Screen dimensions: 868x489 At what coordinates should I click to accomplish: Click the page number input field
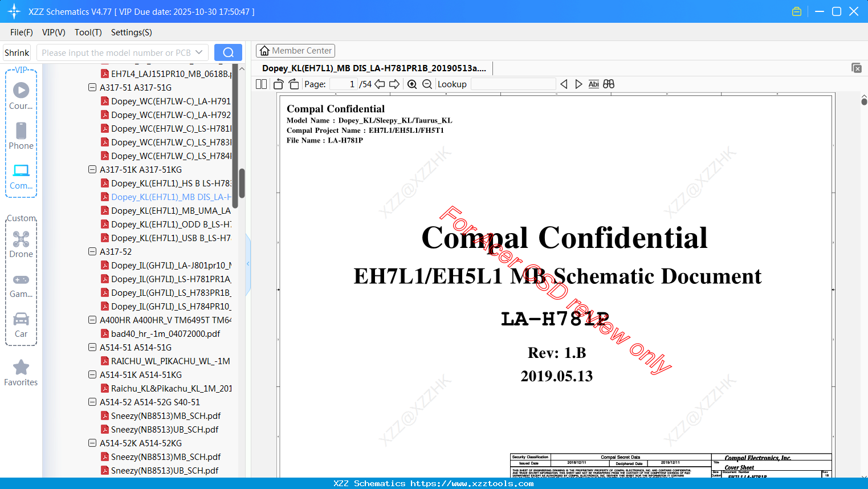343,84
